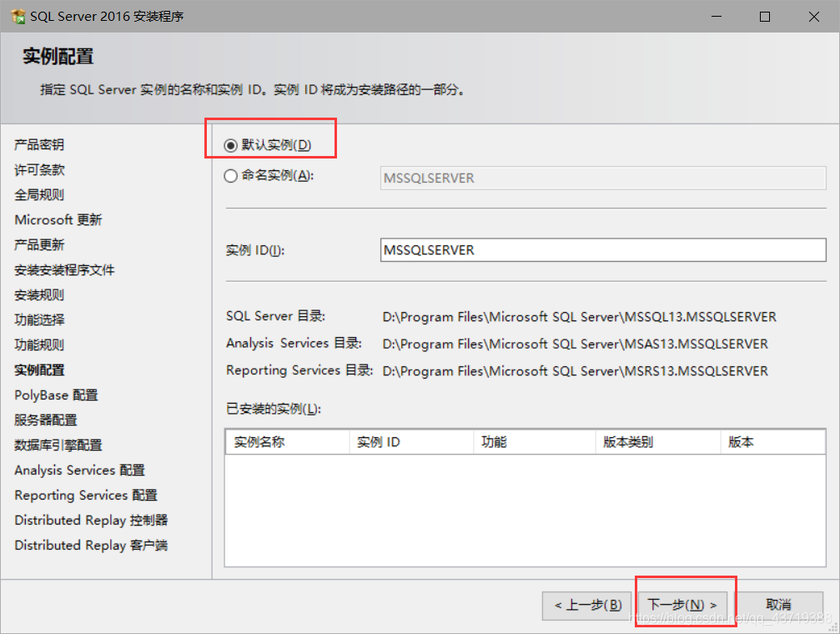The image size is (840, 634).
Task: Go back with the 上一步 button
Action: tap(588, 606)
